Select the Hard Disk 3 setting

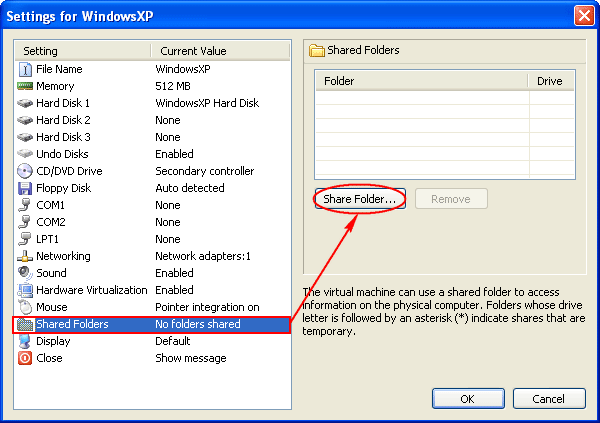click(152, 137)
